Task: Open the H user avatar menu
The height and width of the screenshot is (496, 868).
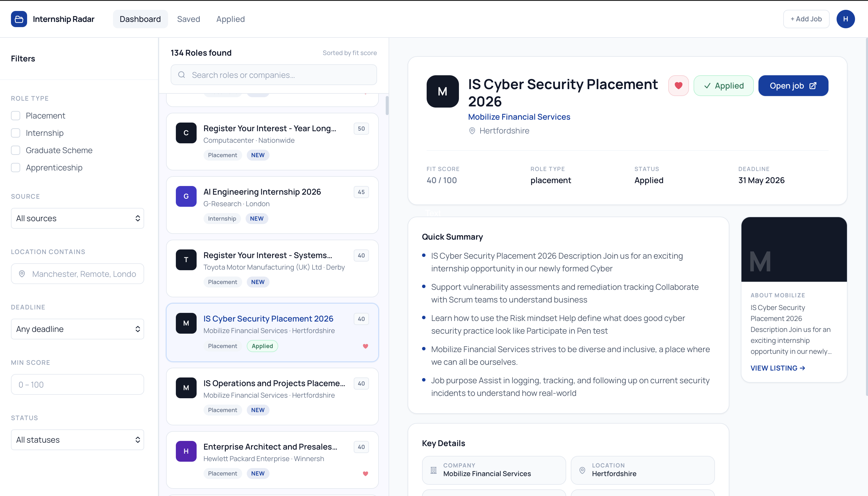Action: [846, 19]
